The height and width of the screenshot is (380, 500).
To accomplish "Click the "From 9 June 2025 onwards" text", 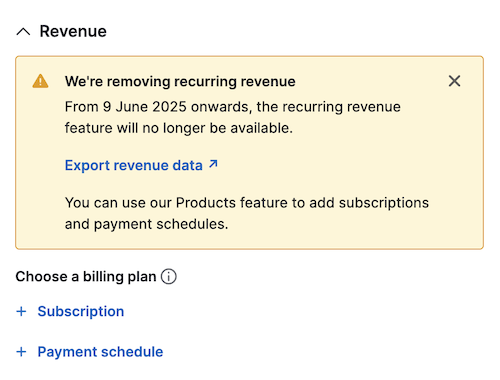I will pyautogui.click(x=157, y=107).
